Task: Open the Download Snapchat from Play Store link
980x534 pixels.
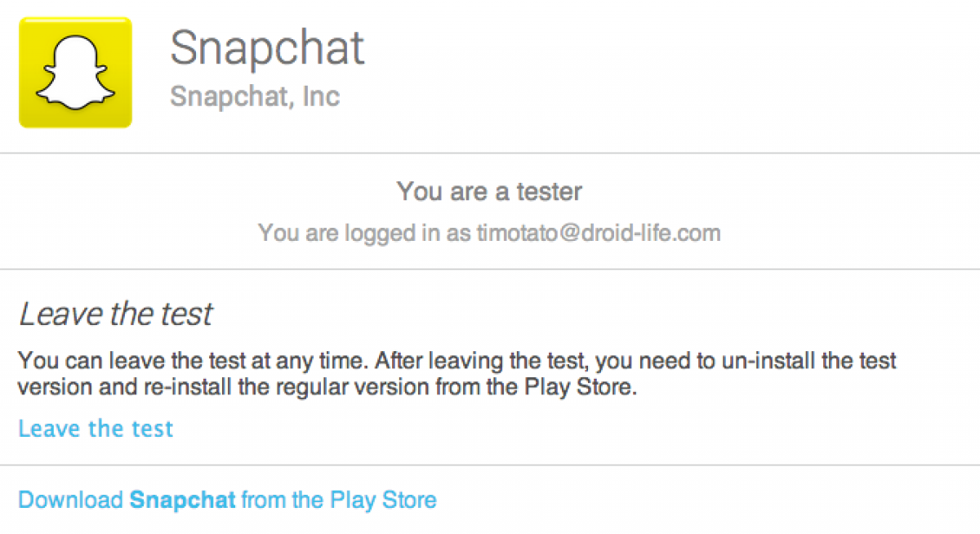Action: point(227,500)
